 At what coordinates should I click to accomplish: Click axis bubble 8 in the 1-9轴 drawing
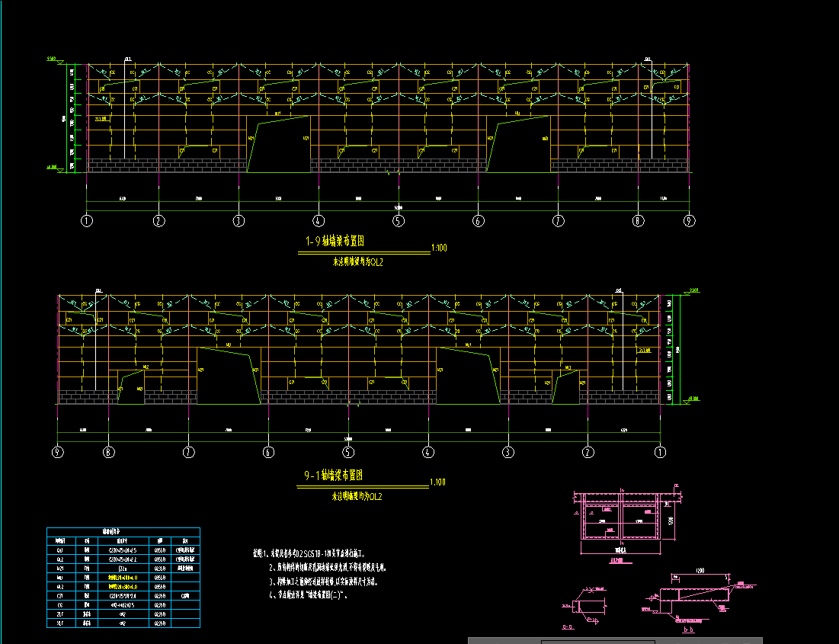(638, 220)
